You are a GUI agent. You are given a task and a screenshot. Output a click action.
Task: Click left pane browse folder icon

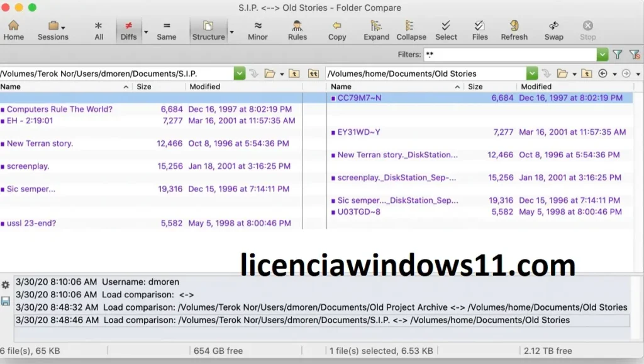click(x=270, y=74)
